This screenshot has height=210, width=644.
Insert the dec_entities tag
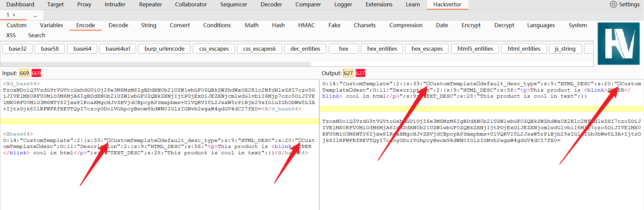[305, 49]
